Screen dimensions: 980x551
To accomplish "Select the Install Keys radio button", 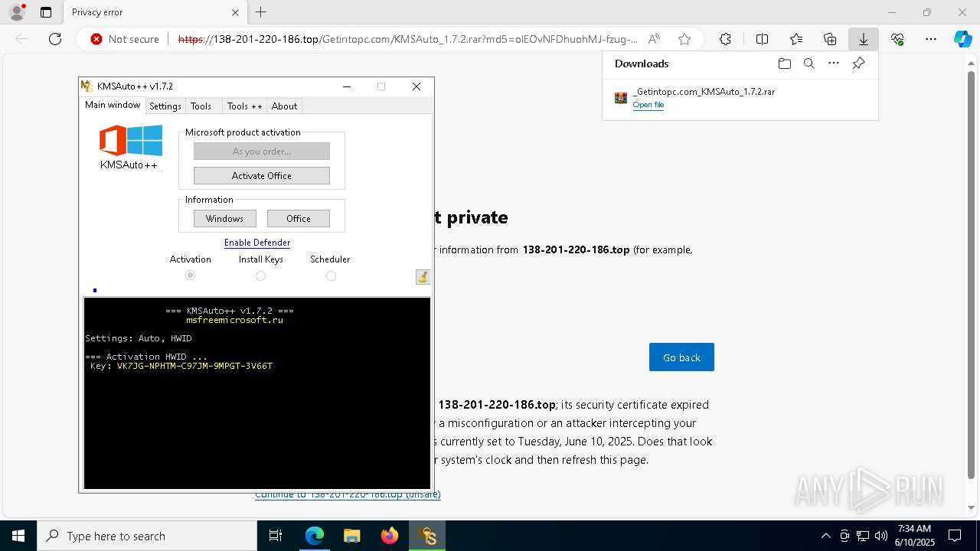I will tap(260, 275).
